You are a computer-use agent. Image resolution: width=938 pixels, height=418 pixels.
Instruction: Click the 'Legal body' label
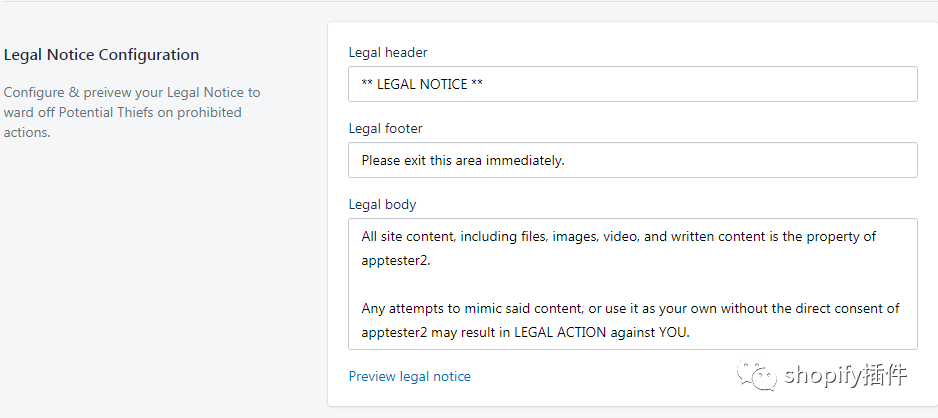pos(382,205)
